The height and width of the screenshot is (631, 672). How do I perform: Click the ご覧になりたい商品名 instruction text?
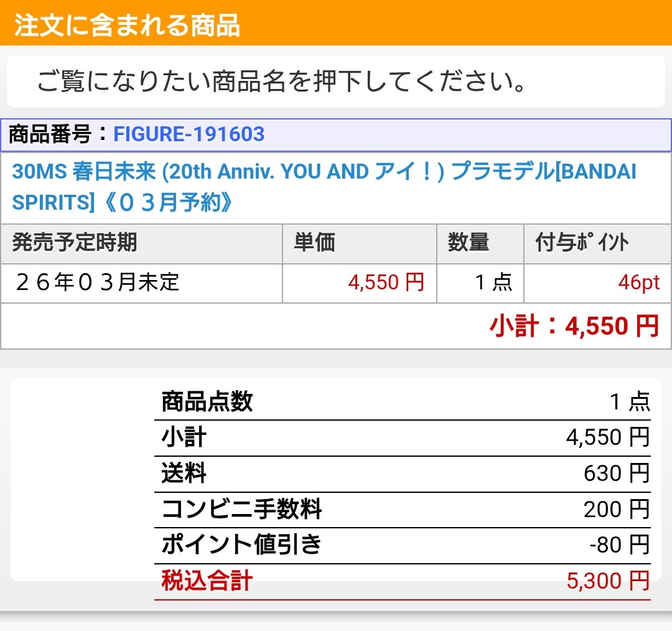[281, 82]
